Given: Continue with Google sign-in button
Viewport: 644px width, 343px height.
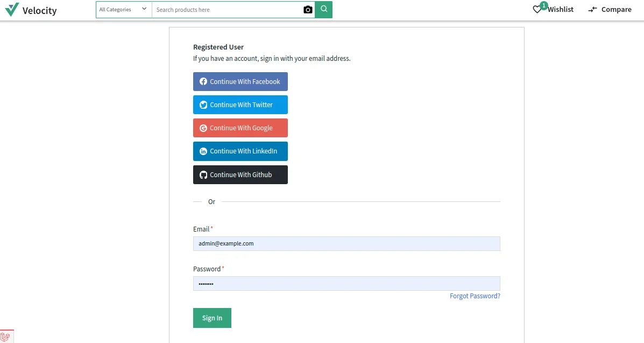Looking at the screenshot, I should coord(240,128).
